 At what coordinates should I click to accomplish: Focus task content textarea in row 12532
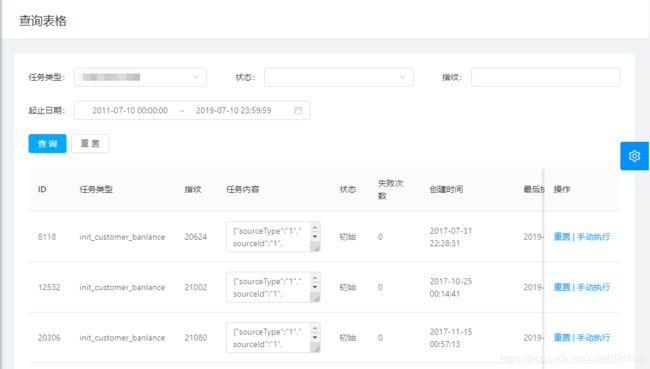[x=273, y=287]
